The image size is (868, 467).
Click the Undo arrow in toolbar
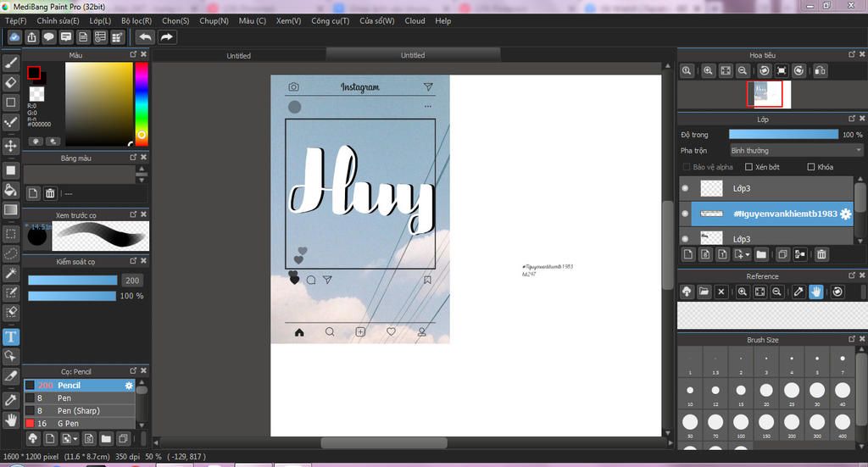pyautogui.click(x=145, y=37)
